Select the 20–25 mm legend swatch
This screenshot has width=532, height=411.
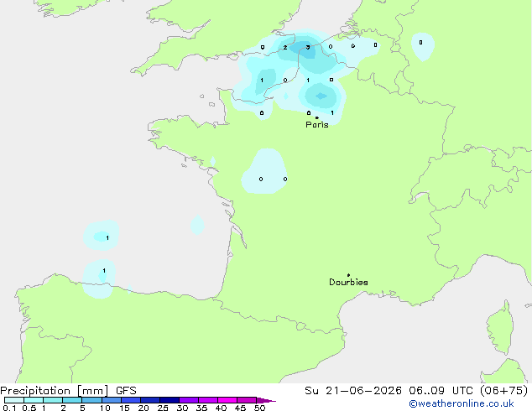click(149, 400)
